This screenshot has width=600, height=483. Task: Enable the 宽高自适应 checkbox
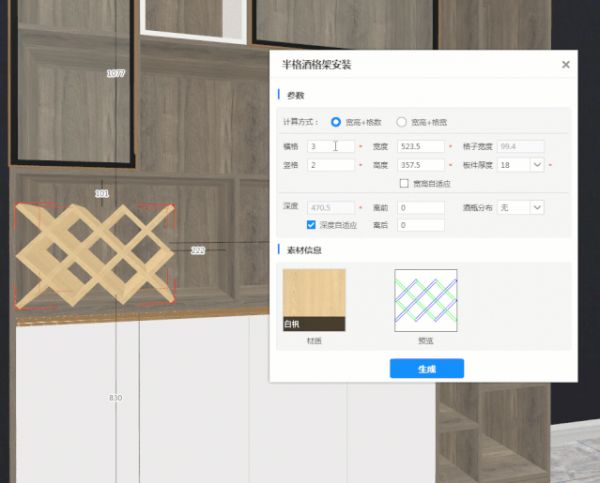[x=404, y=183]
